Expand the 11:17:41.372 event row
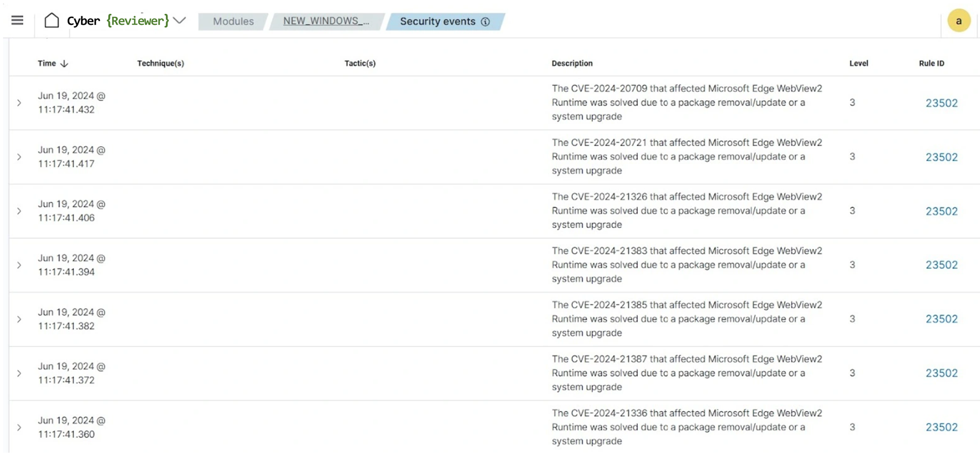980x463 pixels. 19,373
